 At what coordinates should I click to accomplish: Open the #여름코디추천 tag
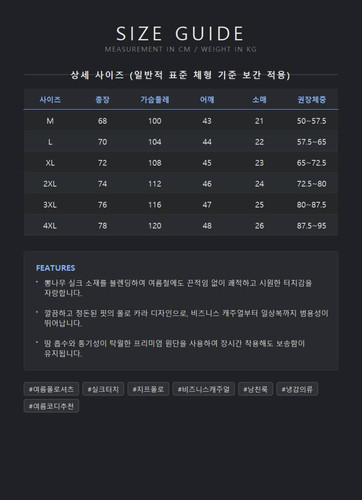pos(51,406)
